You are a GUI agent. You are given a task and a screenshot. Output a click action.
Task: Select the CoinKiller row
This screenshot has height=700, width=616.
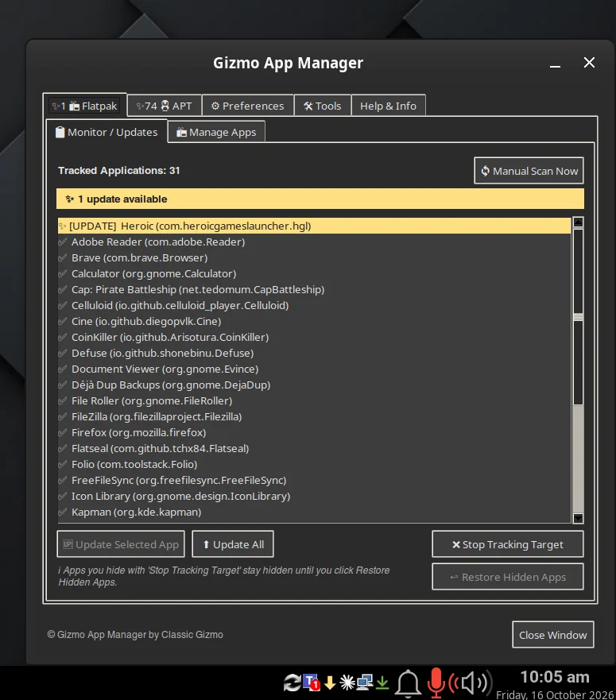314,338
